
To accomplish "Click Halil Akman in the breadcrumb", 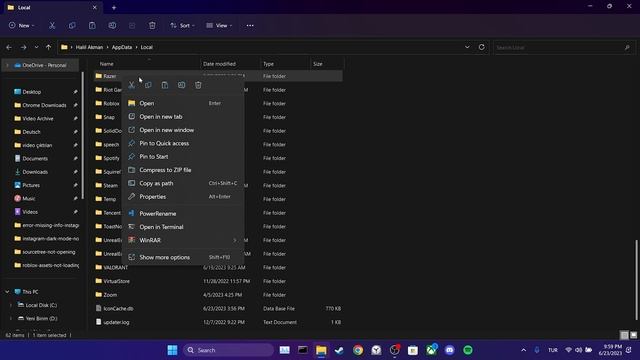I will [x=89, y=47].
